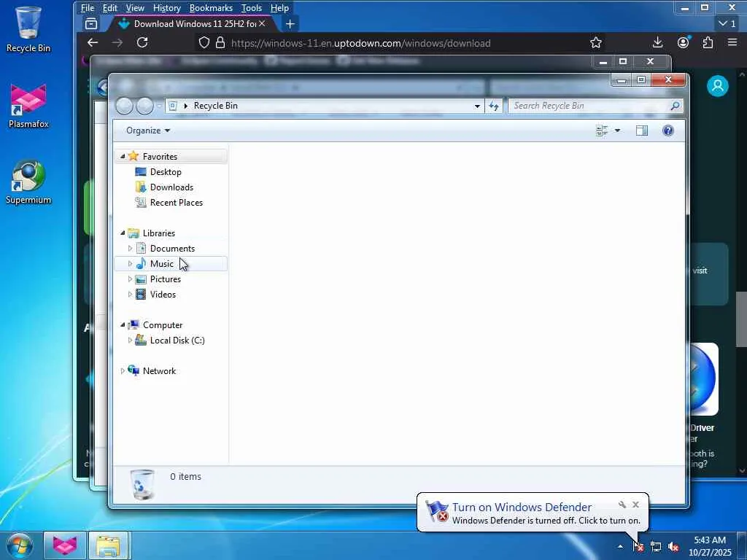The image size is (747, 560).
Task: Open the Start menu orb
Action: click(x=20, y=545)
